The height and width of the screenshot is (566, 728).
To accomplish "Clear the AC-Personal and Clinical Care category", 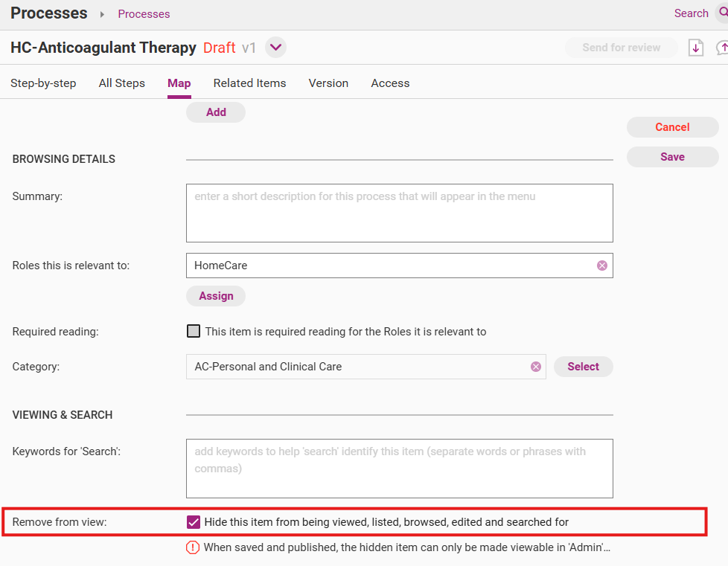I will click(x=535, y=367).
